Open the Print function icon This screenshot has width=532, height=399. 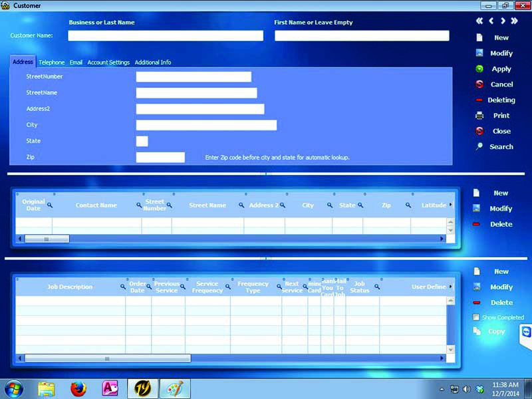[x=481, y=116]
